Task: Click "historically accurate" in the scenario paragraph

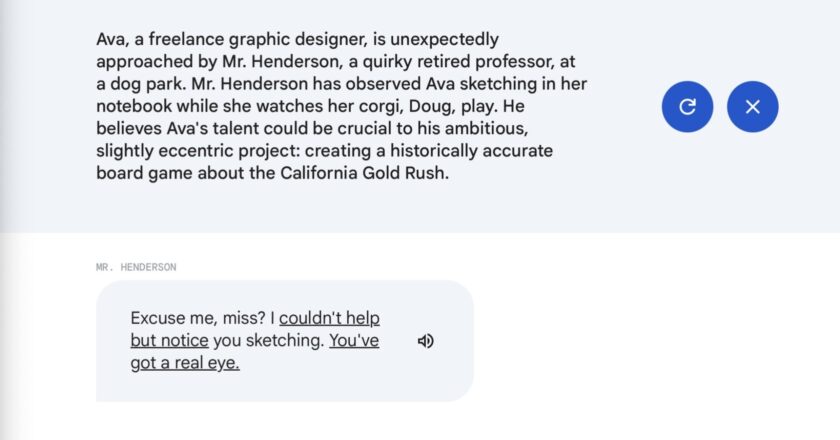Action: coord(471,151)
